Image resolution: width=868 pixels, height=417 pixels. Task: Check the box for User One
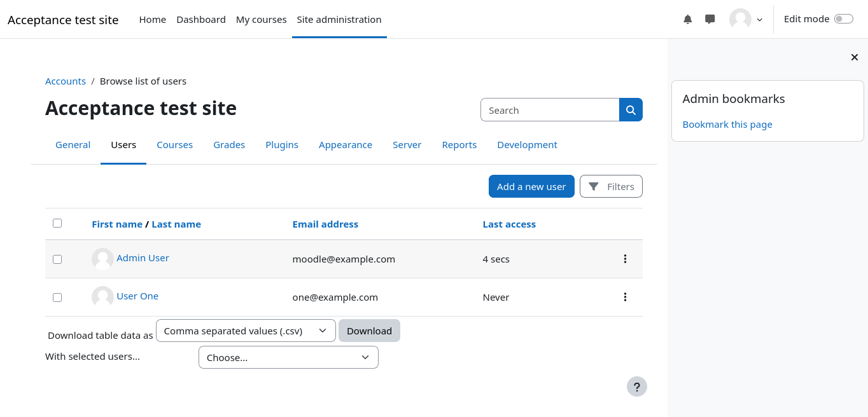57,297
